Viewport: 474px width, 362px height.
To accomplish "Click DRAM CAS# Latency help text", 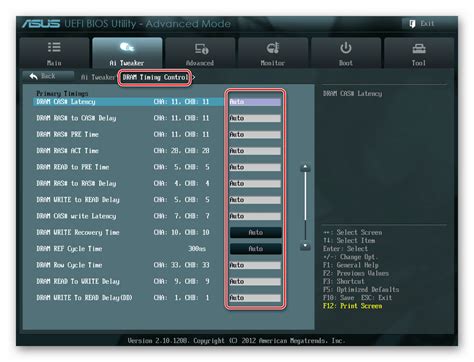I will 353,94.
